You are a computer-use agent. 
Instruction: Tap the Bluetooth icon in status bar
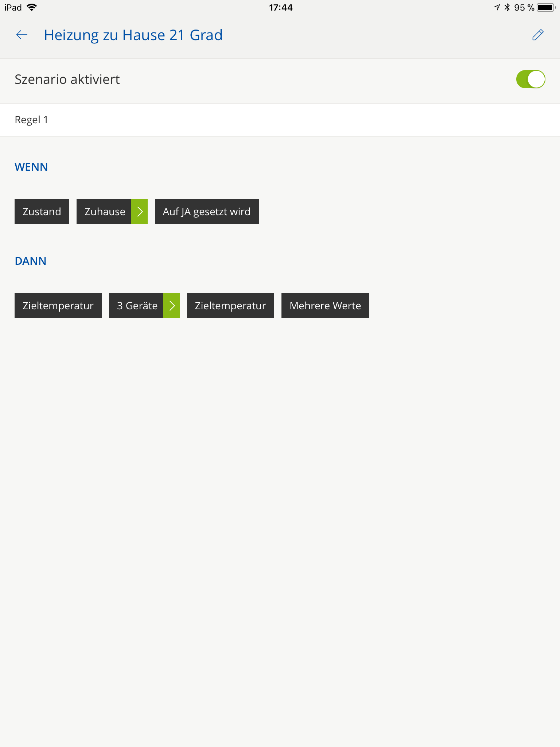(507, 8)
